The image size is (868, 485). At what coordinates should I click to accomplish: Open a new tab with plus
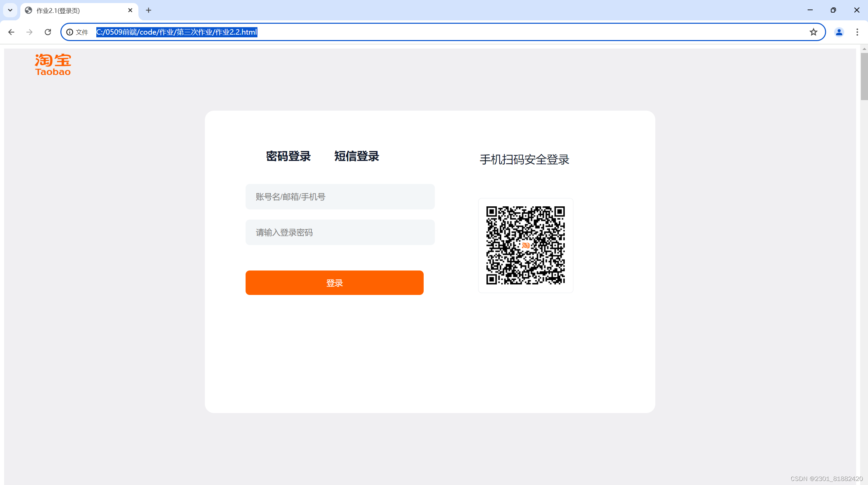click(148, 10)
